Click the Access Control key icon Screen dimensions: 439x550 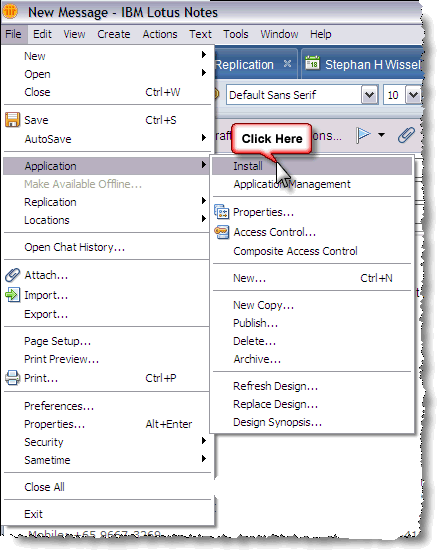[222, 232]
